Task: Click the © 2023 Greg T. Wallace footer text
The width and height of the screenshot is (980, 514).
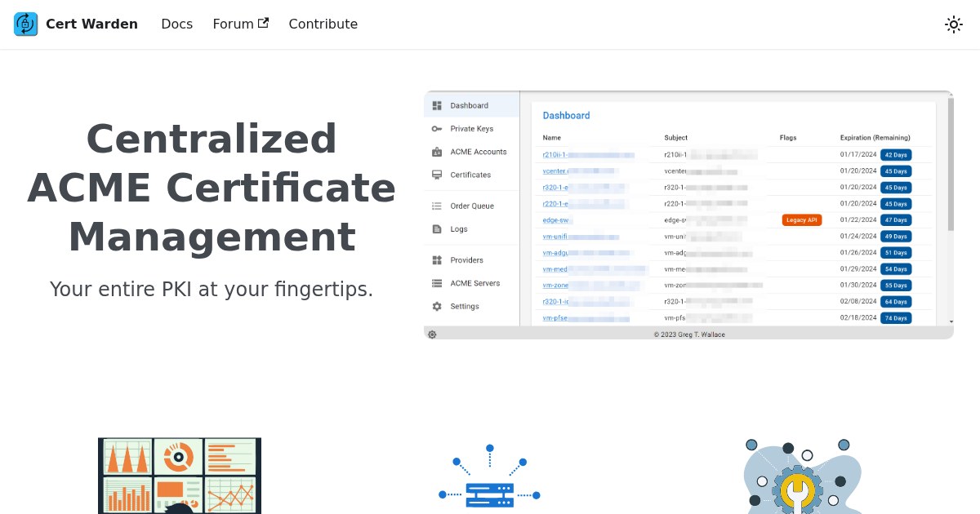Action: click(689, 335)
